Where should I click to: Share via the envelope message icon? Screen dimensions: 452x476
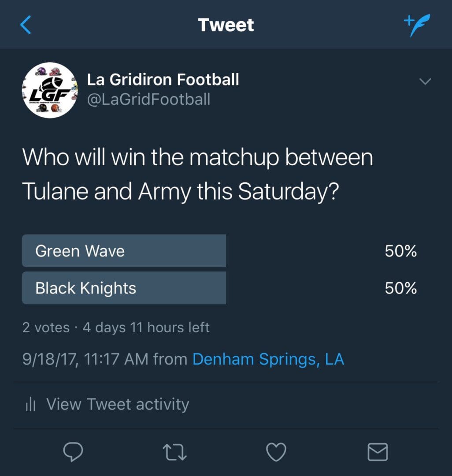tap(378, 452)
